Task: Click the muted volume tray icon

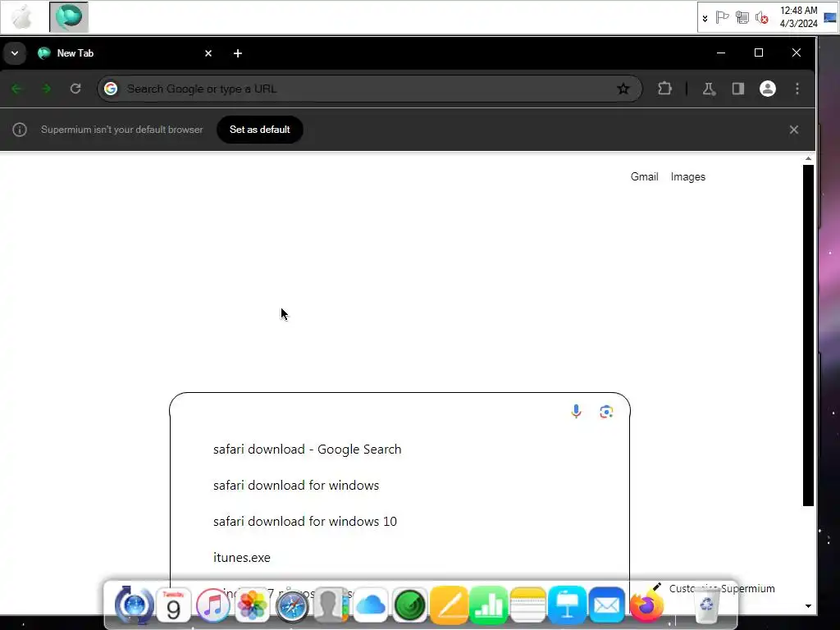Action: [761, 18]
